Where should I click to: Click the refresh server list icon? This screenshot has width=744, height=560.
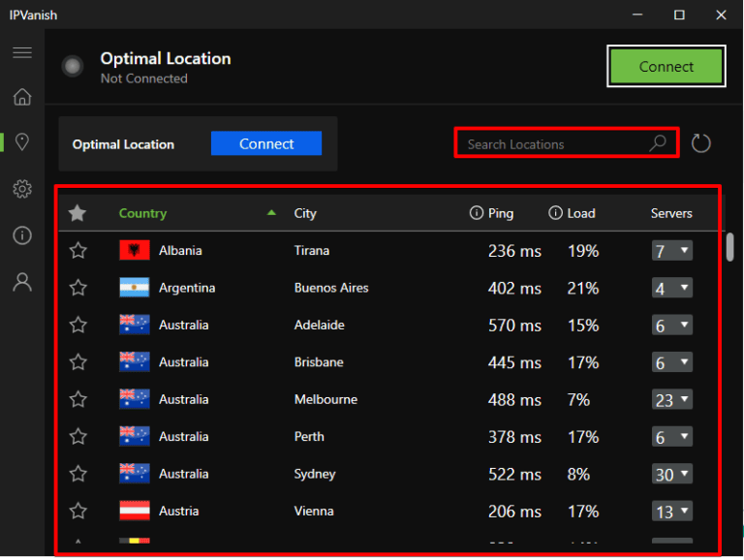point(701,144)
